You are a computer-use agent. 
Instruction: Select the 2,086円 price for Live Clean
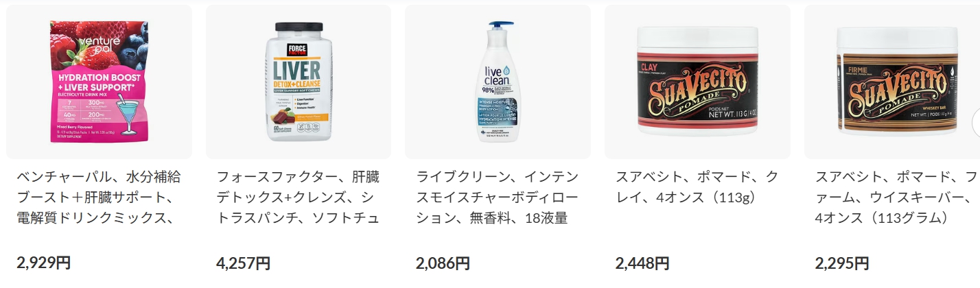tap(443, 263)
